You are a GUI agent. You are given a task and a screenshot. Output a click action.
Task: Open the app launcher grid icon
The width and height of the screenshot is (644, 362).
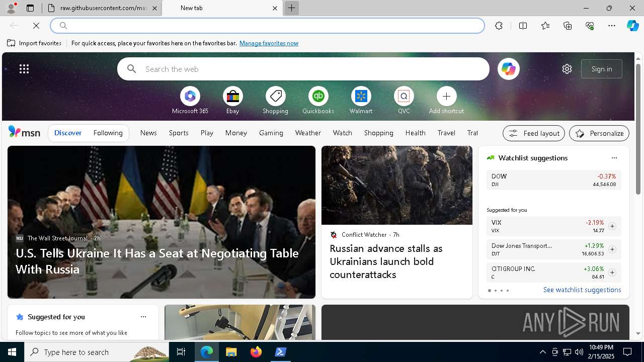(24, 69)
